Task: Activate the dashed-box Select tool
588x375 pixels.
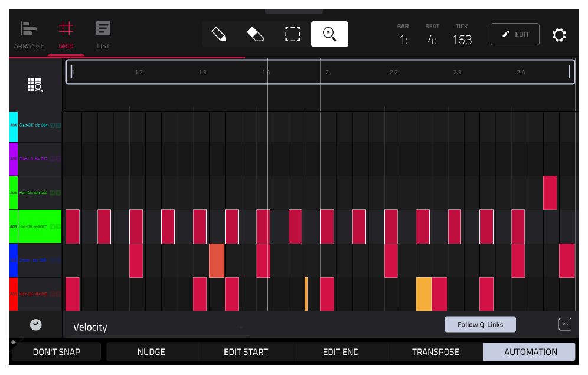Action: 292,34
